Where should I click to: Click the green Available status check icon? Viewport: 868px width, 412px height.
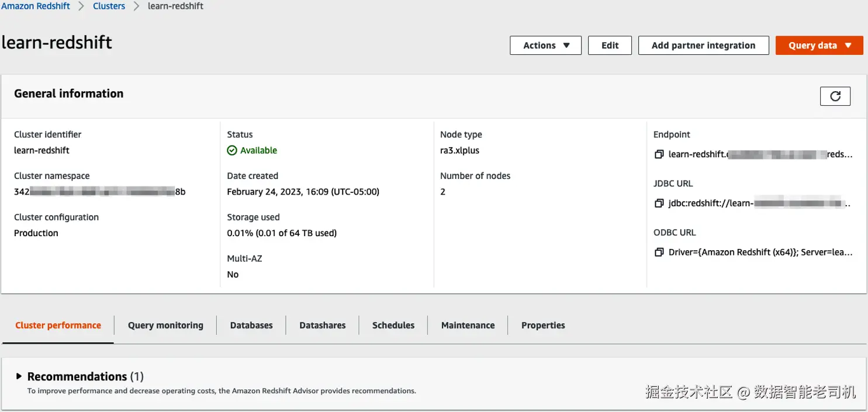click(232, 150)
